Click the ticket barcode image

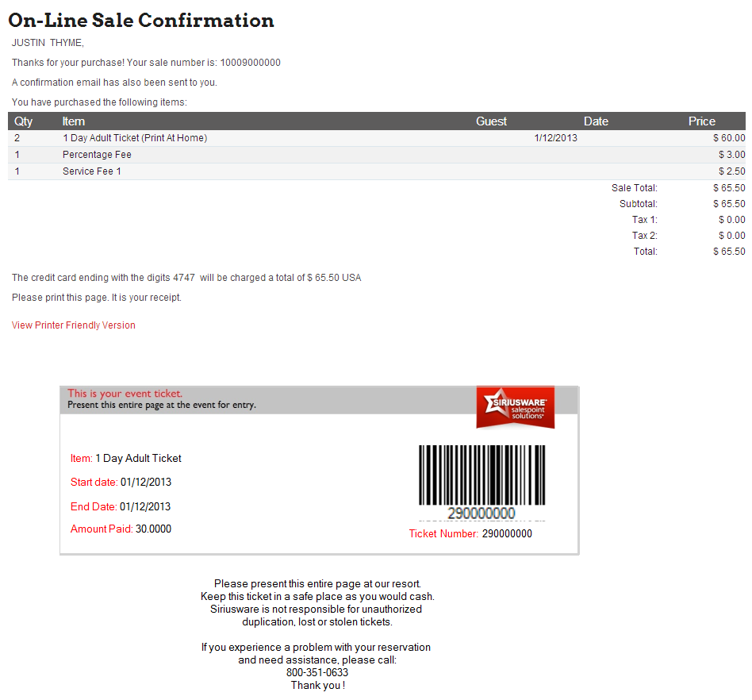(x=482, y=475)
